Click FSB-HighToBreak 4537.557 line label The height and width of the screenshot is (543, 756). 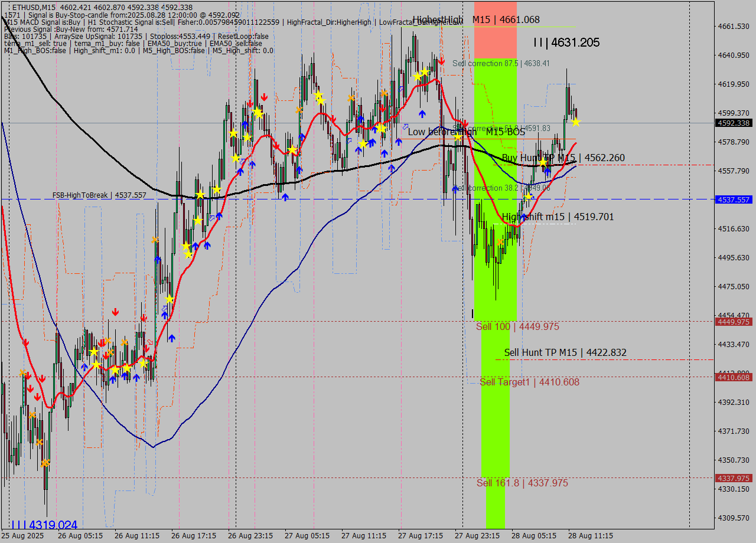(99, 195)
